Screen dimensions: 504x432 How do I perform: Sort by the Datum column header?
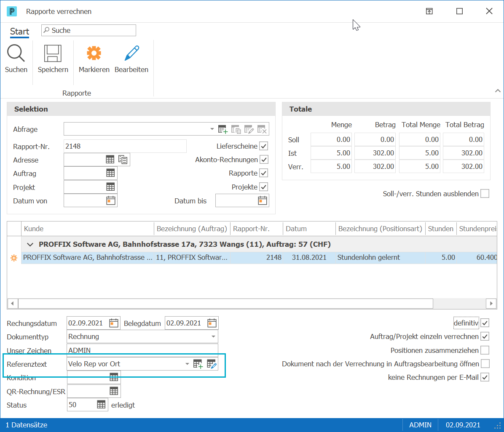click(x=309, y=229)
